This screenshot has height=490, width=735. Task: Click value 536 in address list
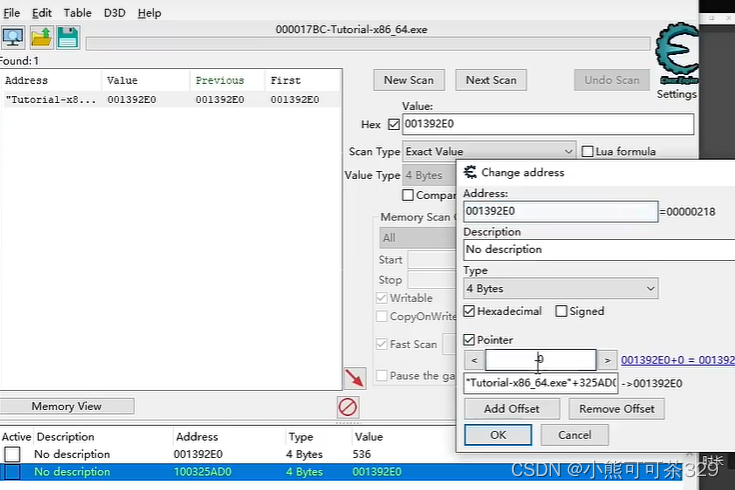click(361, 454)
